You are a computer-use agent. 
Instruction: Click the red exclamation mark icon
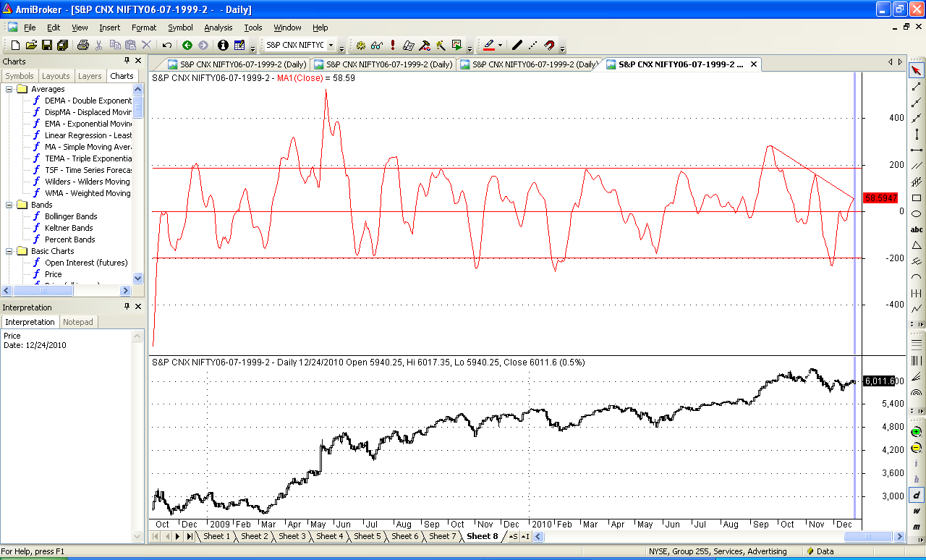point(392,45)
